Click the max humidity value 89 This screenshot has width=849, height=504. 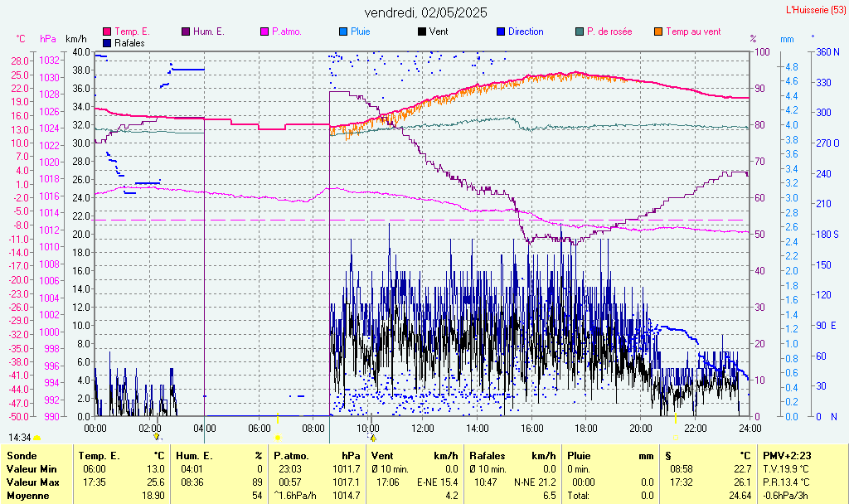(257, 482)
